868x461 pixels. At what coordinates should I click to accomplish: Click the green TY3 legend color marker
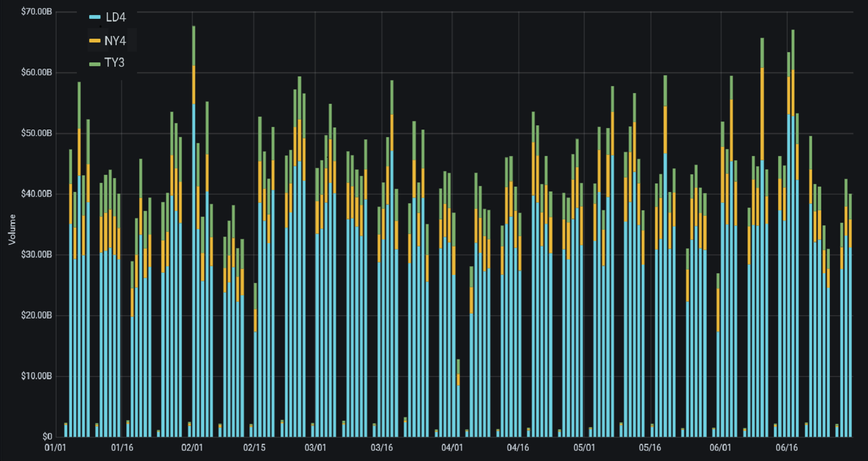point(95,64)
